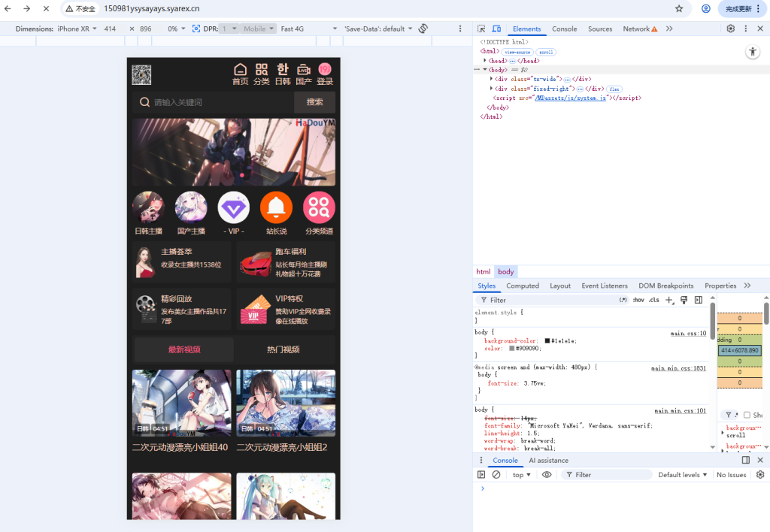
Task: Open Default levels dropdown
Action: 683,475
